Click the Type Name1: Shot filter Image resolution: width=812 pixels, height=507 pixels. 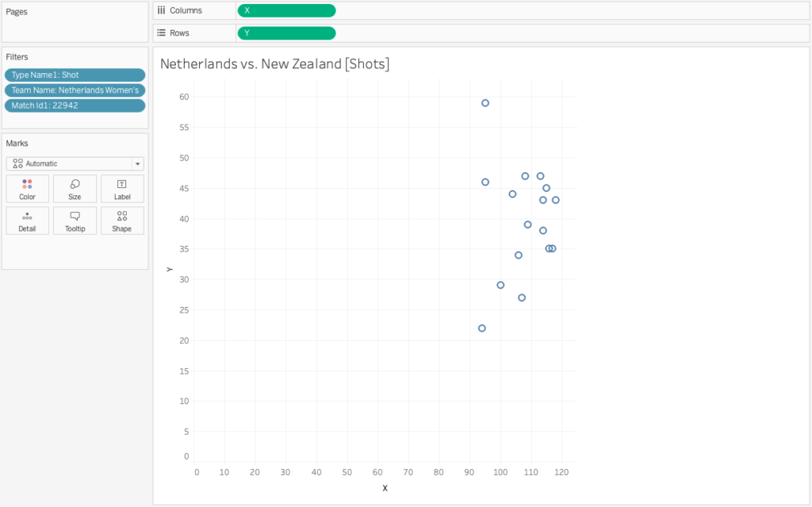click(75, 75)
